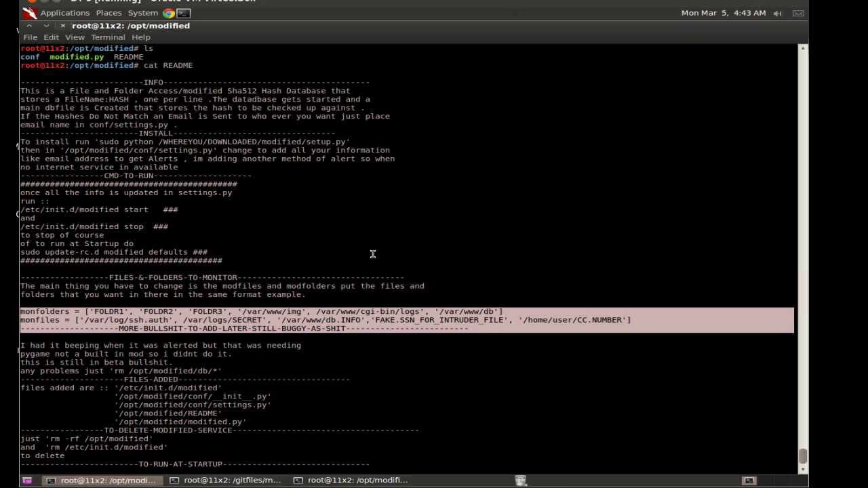Click the down-arrow window button in the title bar

tap(46, 26)
